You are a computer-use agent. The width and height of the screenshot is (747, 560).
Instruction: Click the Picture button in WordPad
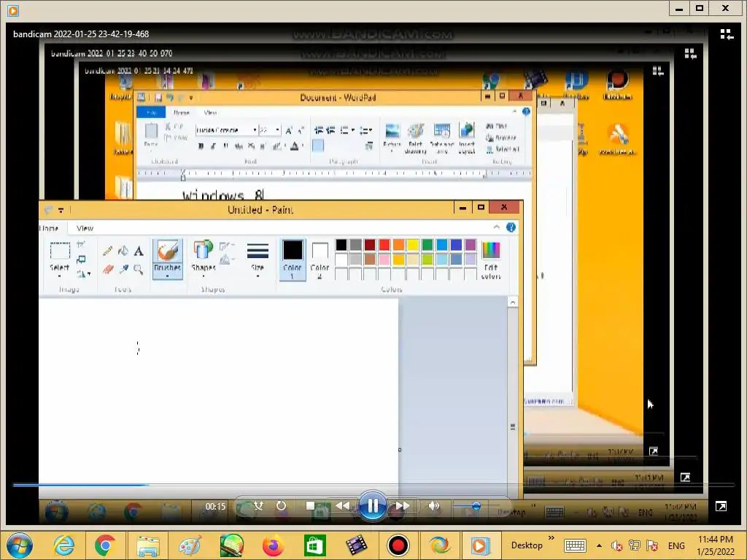(x=392, y=137)
